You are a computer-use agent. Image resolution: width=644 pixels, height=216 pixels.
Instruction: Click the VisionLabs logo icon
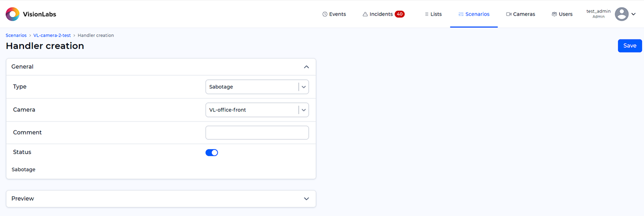point(12,14)
